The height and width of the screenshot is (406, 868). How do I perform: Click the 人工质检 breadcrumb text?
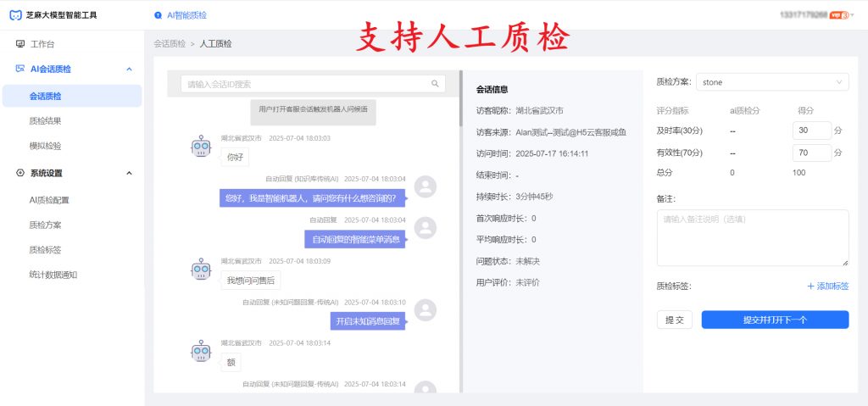click(x=215, y=44)
